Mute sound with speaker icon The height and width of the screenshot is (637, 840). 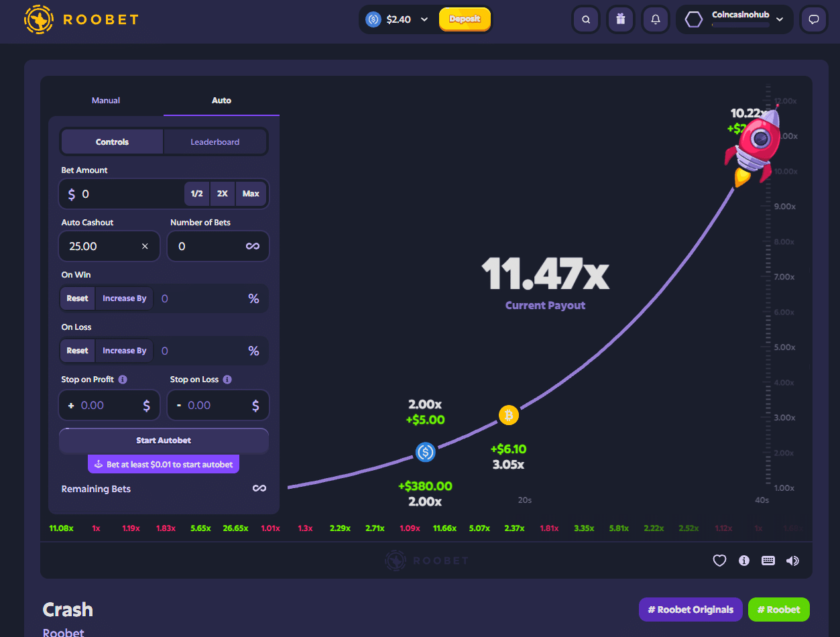point(792,561)
